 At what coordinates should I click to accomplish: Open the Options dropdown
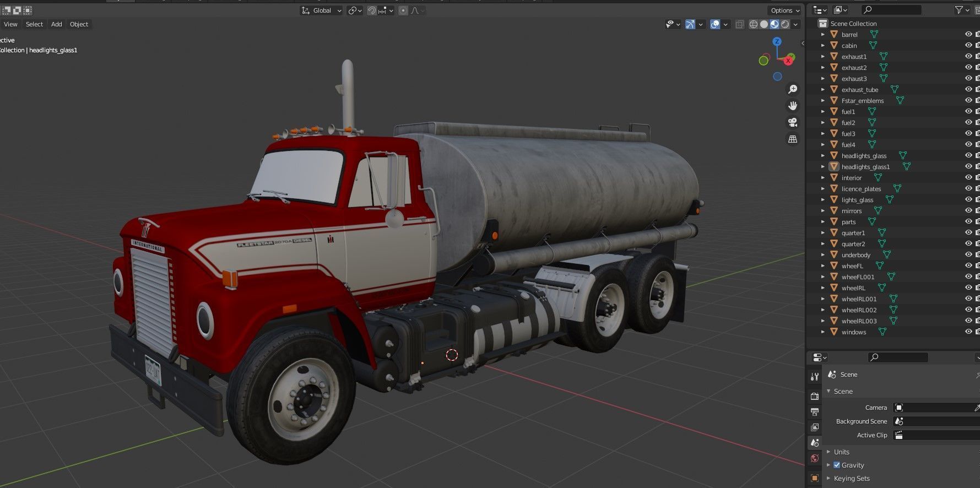[784, 10]
